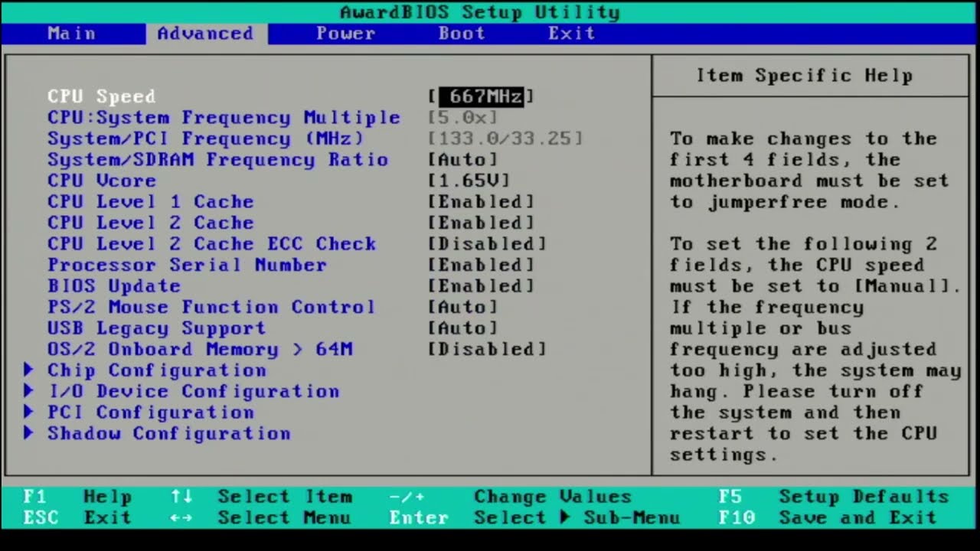Click the CPU Level 2 Cache ECC Check label
The width and height of the screenshot is (980, 551).
click(x=212, y=244)
